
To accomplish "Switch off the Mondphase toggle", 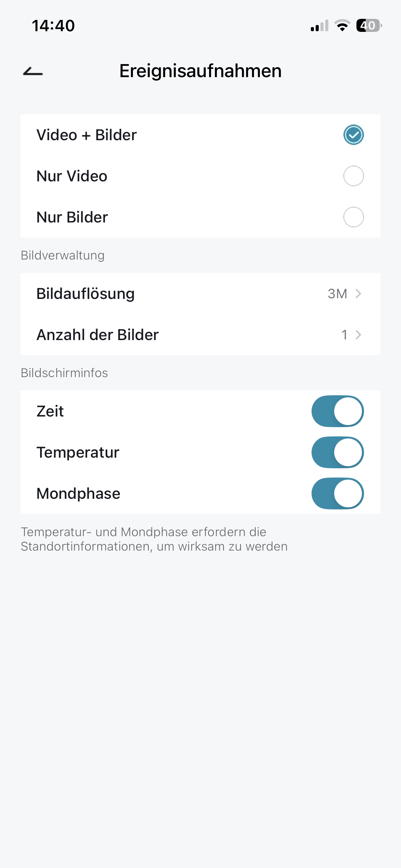I will click(x=338, y=493).
